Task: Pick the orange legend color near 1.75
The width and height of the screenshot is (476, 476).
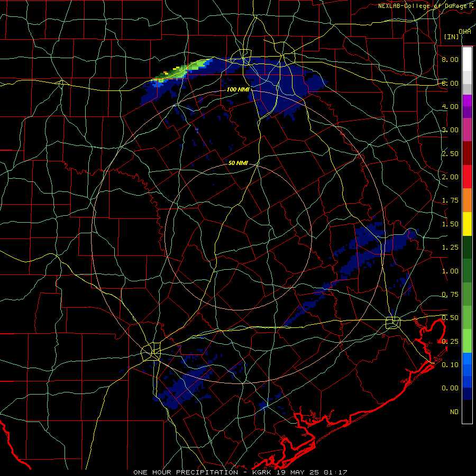Action: tap(467, 200)
